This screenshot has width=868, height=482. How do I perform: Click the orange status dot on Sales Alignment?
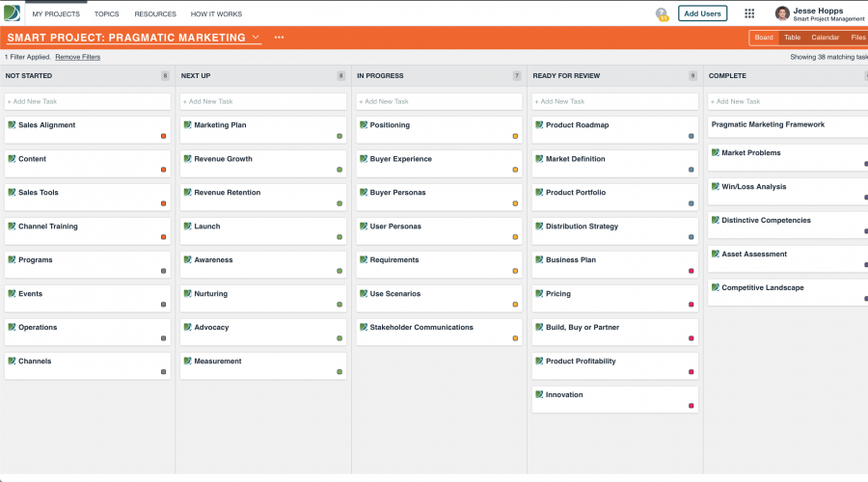point(163,136)
